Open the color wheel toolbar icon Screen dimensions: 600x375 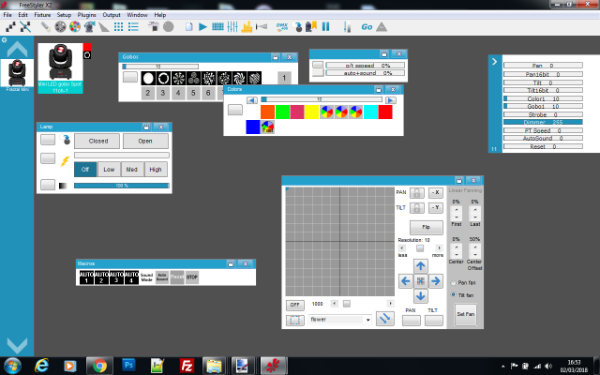point(75,27)
